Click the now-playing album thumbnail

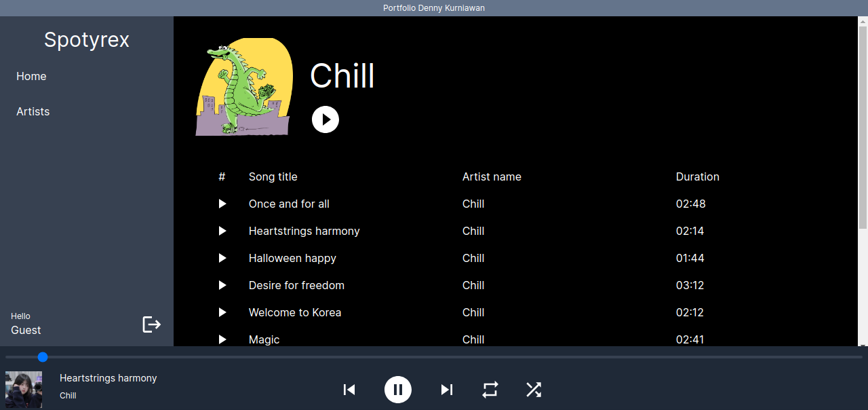point(24,390)
